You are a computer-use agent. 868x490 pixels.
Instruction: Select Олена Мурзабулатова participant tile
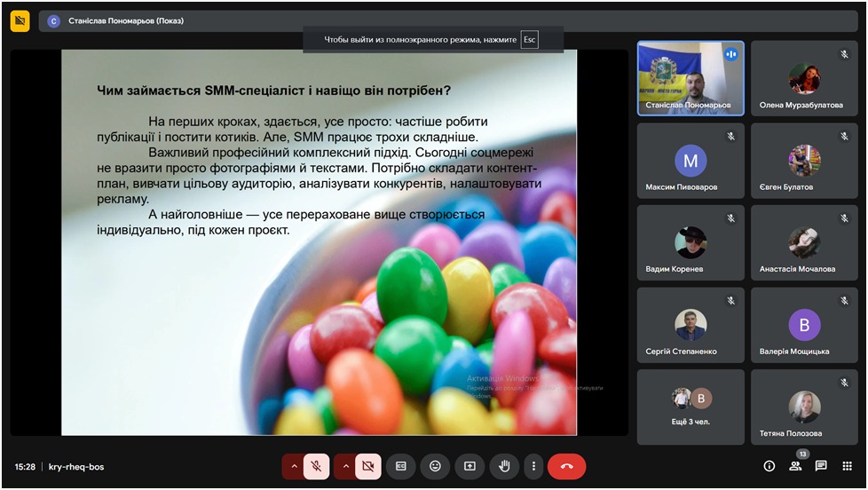804,78
